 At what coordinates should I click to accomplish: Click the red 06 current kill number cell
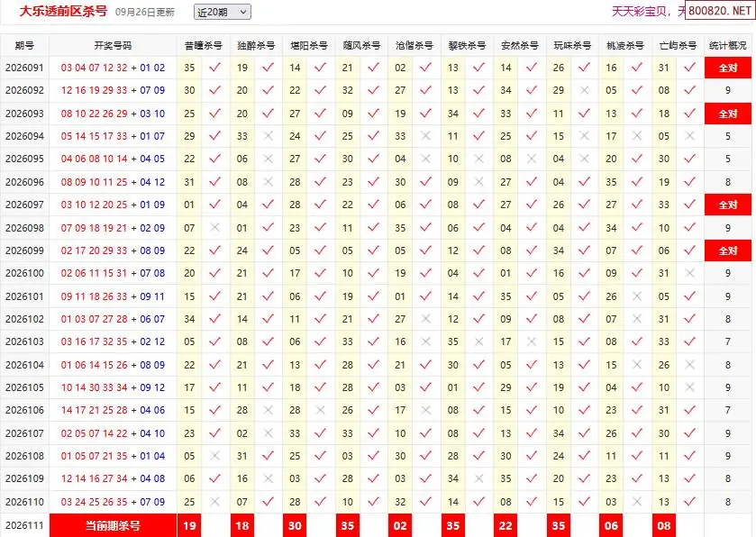pos(611,525)
